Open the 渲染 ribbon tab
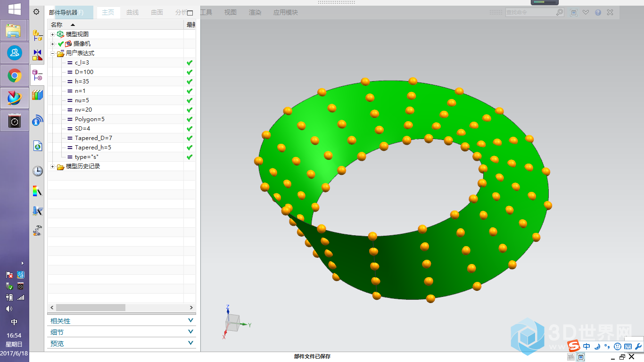The height and width of the screenshot is (362, 644). (255, 12)
